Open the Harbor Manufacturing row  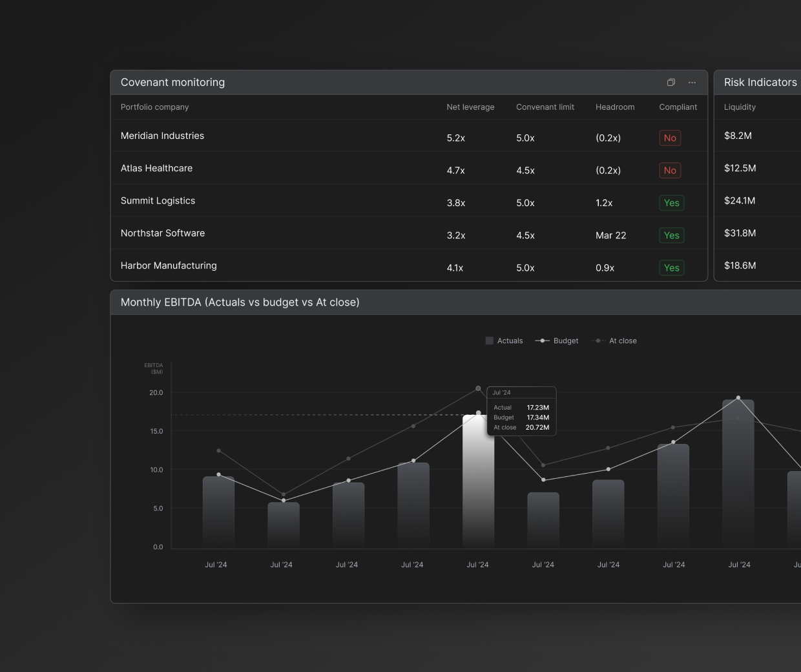410,266
